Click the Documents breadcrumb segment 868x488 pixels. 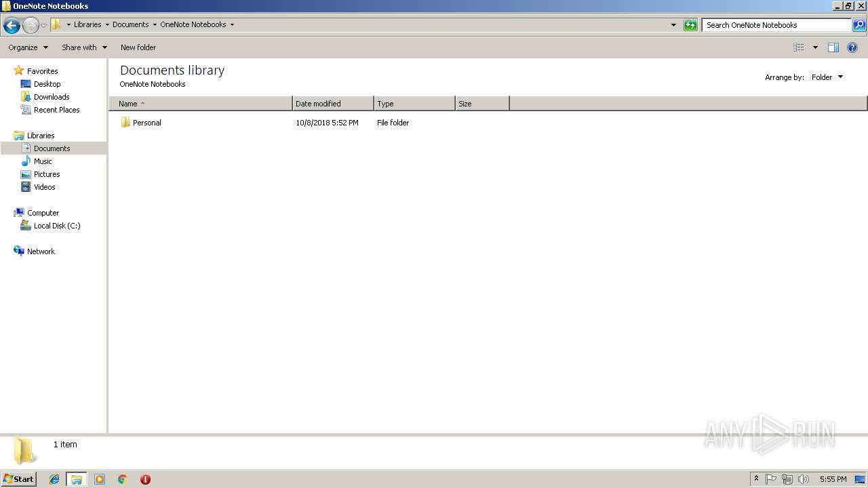coord(131,24)
